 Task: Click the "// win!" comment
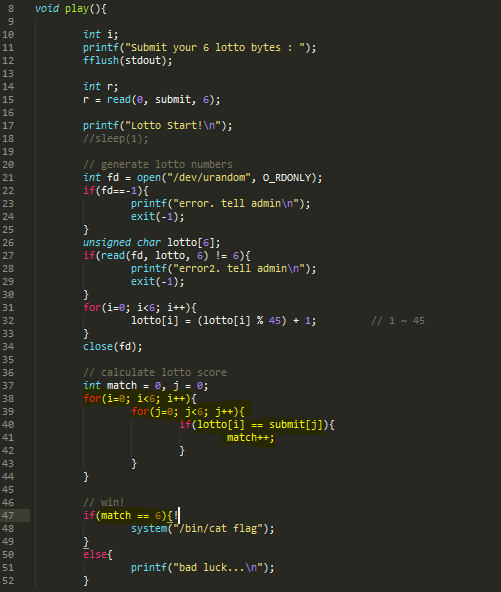point(103,503)
